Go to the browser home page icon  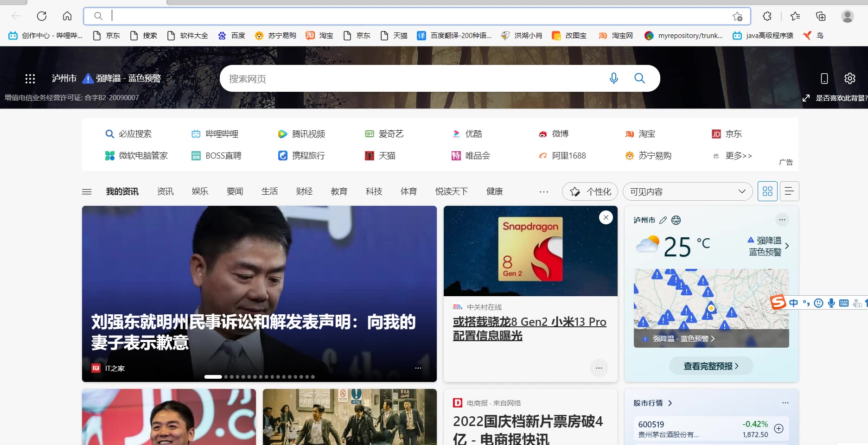pyautogui.click(x=67, y=16)
